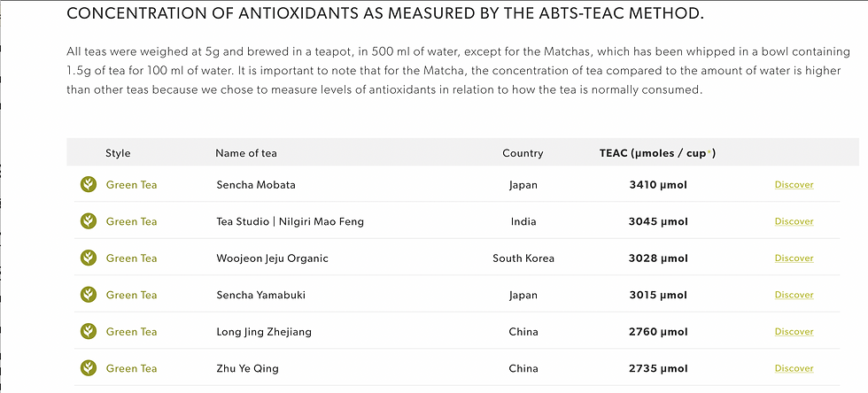
Task: Select the leaf icon for Long Jing Zhejiang
Action: (89, 332)
